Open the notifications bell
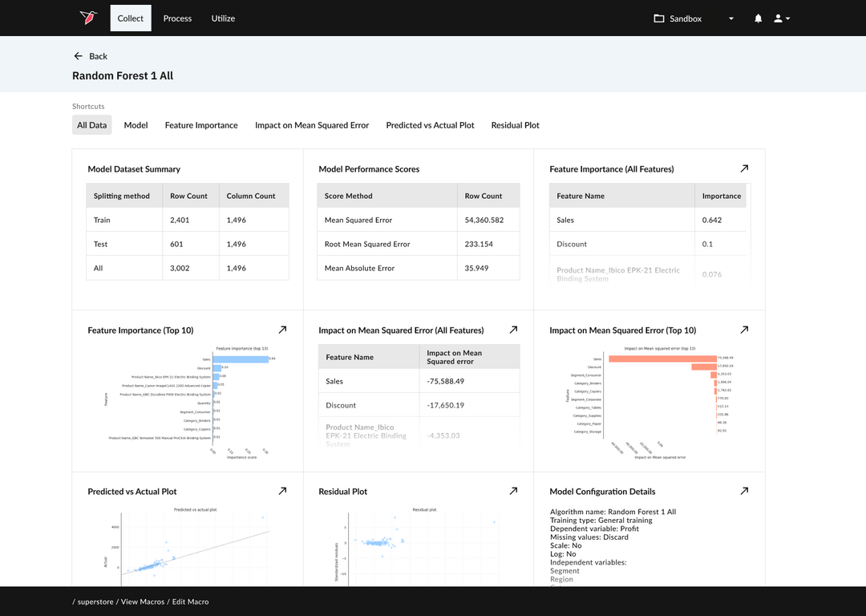 point(758,18)
